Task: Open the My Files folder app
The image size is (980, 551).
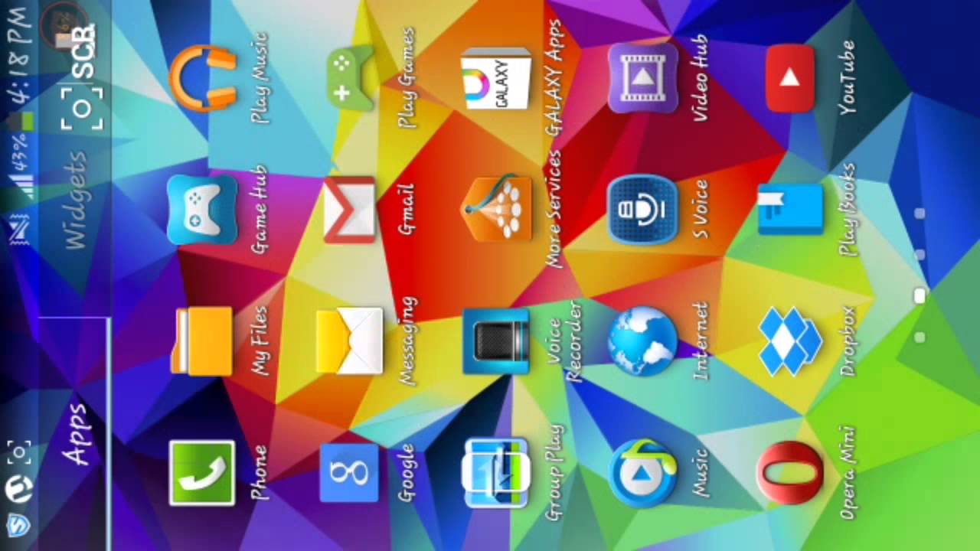Action: point(202,341)
